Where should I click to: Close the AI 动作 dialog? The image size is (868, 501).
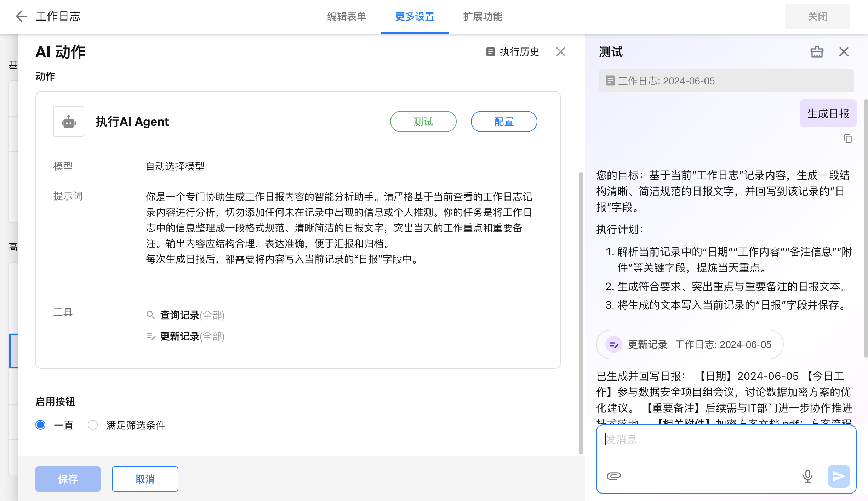(x=560, y=52)
